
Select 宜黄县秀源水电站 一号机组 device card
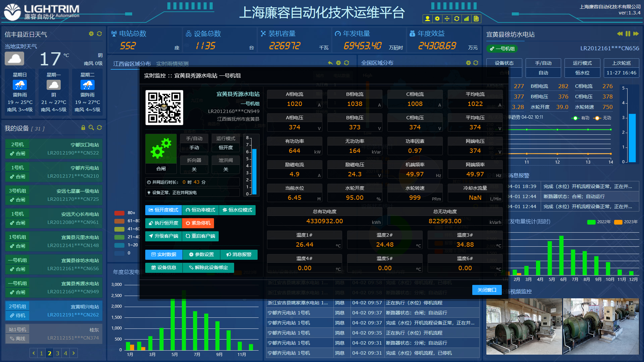point(54,288)
